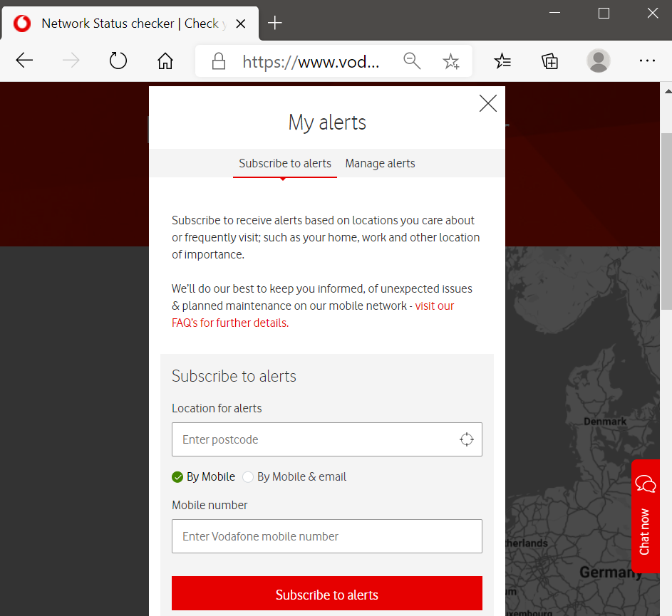Viewport: 672px width, 616px height.
Task: Open browser Collections
Action: point(549,61)
